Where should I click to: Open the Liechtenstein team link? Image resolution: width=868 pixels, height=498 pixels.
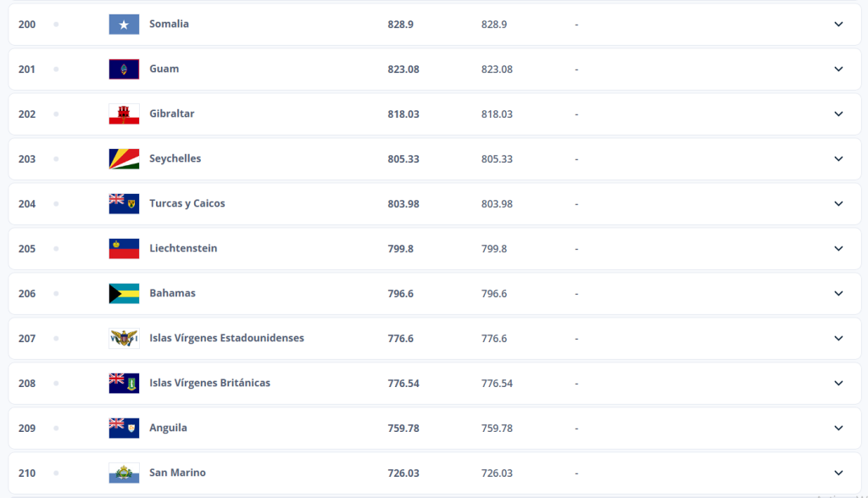[x=183, y=249]
